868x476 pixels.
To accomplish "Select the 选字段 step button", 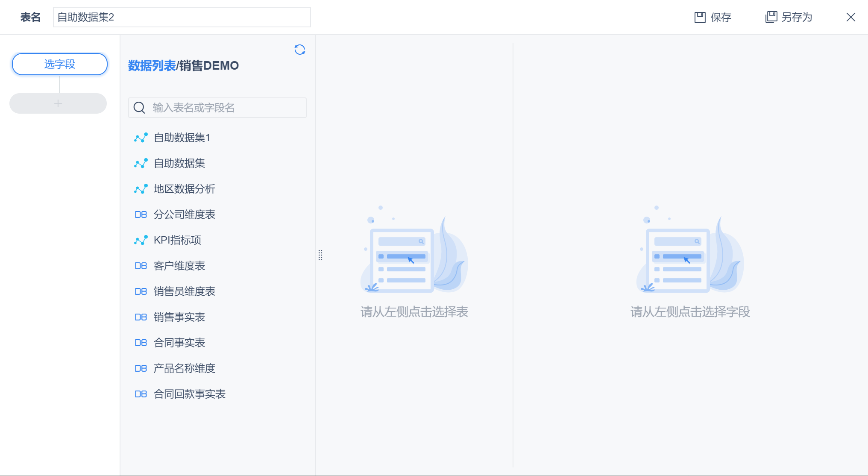I will pyautogui.click(x=60, y=64).
